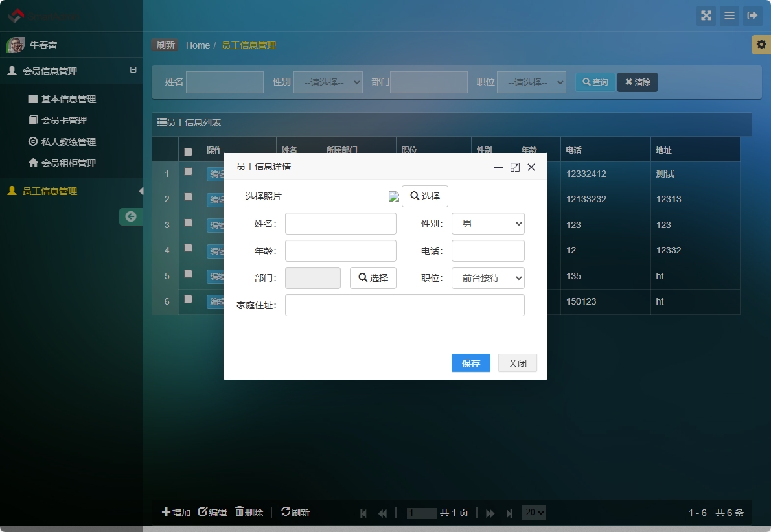Image resolution: width=771 pixels, height=532 pixels.
Task: Click the Home breadcrumb link
Action: (198, 45)
